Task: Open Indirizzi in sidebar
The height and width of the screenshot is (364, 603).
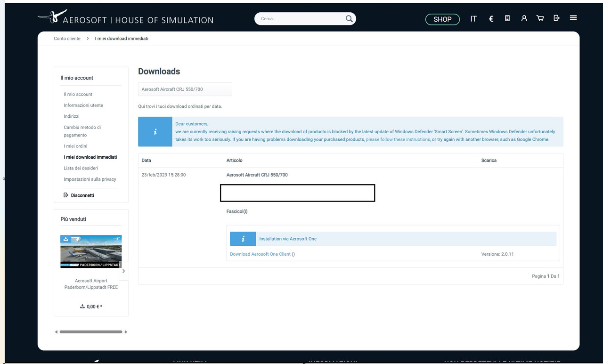Action: tap(72, 116)
